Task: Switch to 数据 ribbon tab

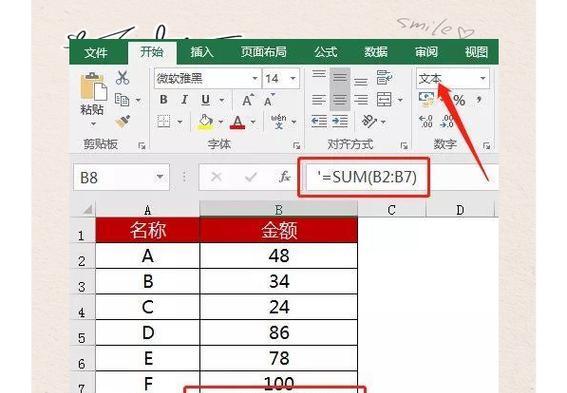Action: pyautogui.click(x=376, y=52)
